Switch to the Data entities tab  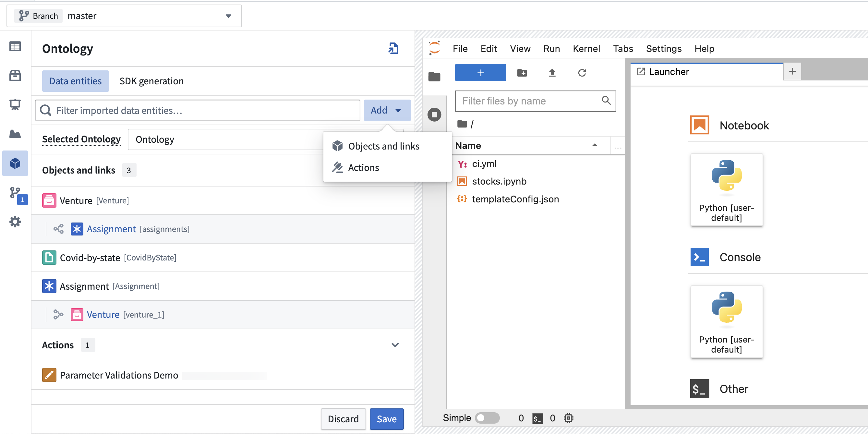coord(75,81)
